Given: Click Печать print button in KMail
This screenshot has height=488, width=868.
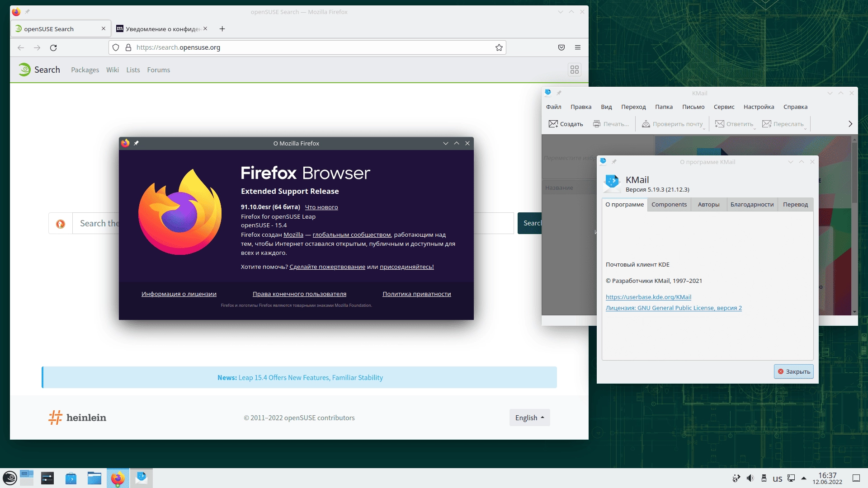Looking at the screenshot, I should tap(611, 124).
